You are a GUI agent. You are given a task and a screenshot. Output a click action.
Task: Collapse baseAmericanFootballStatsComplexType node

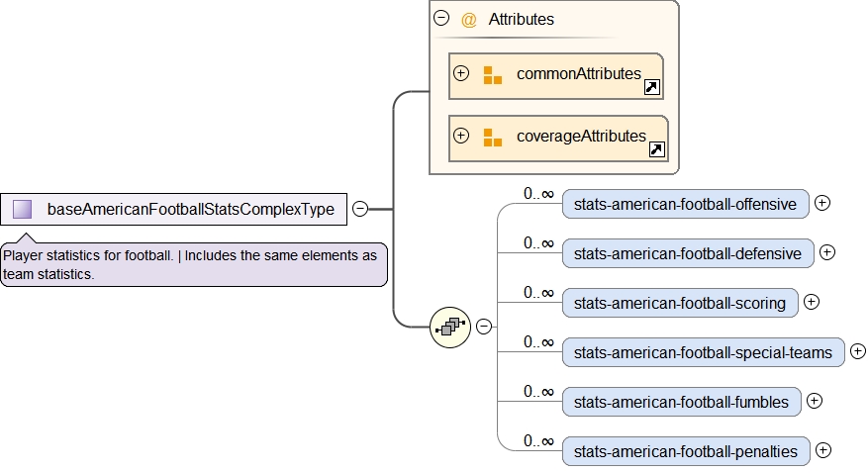coord(360,209)
